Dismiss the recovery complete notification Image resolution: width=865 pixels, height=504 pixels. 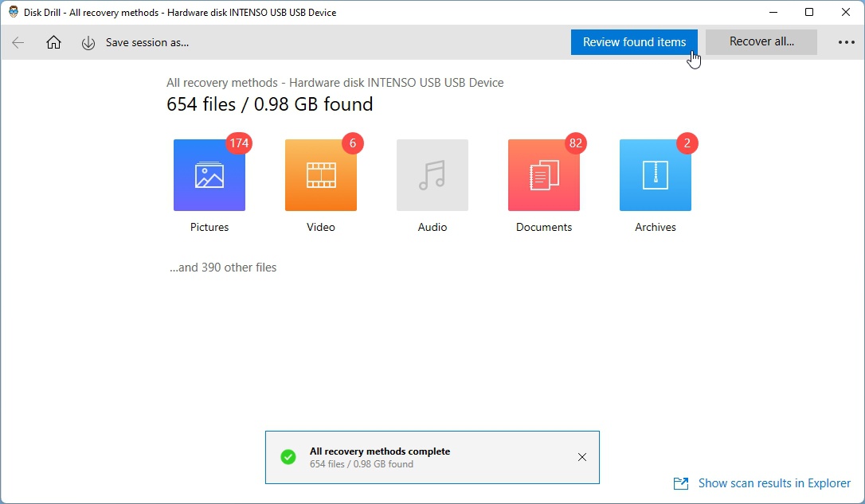click(582, 457)
